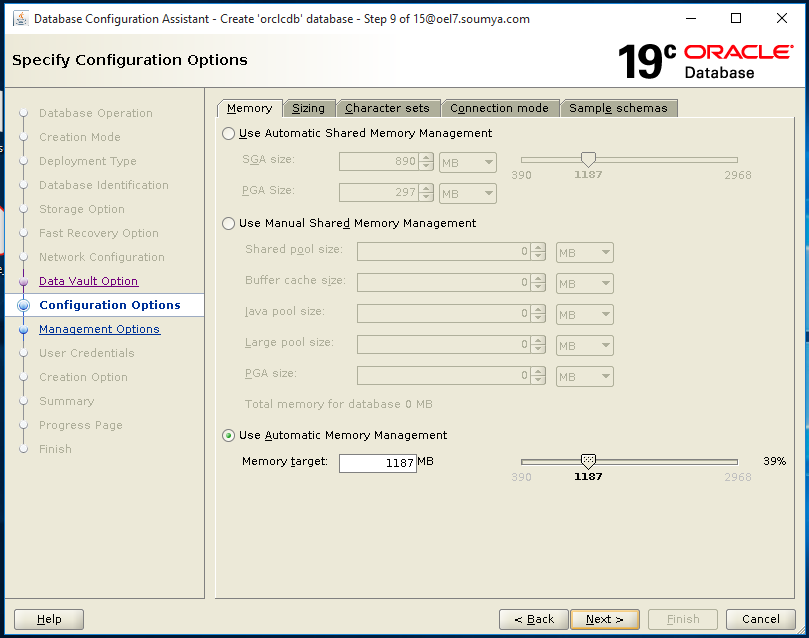The height and width of the screenshot is (638, 809).
Task: Click the SGA size field
Action: pos(379,162)
